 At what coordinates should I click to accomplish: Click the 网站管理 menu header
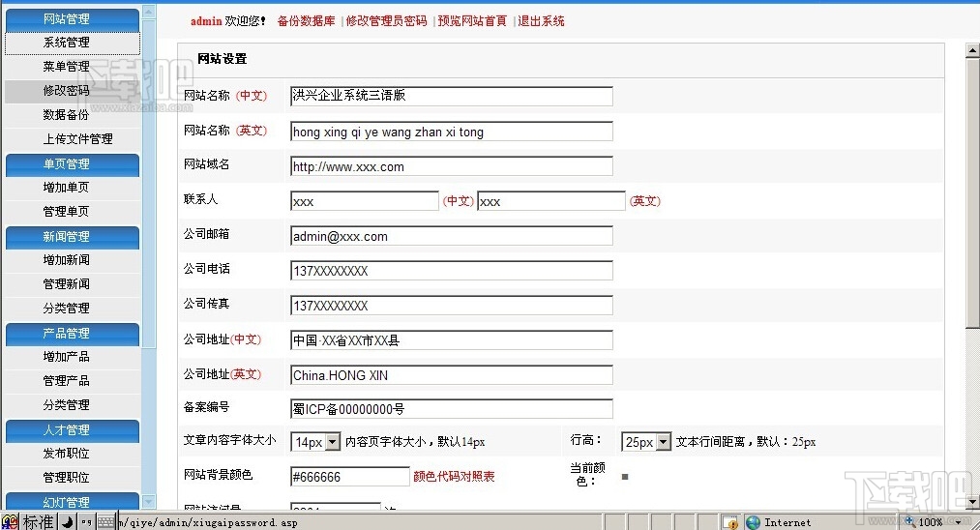[x=73, y=19]
